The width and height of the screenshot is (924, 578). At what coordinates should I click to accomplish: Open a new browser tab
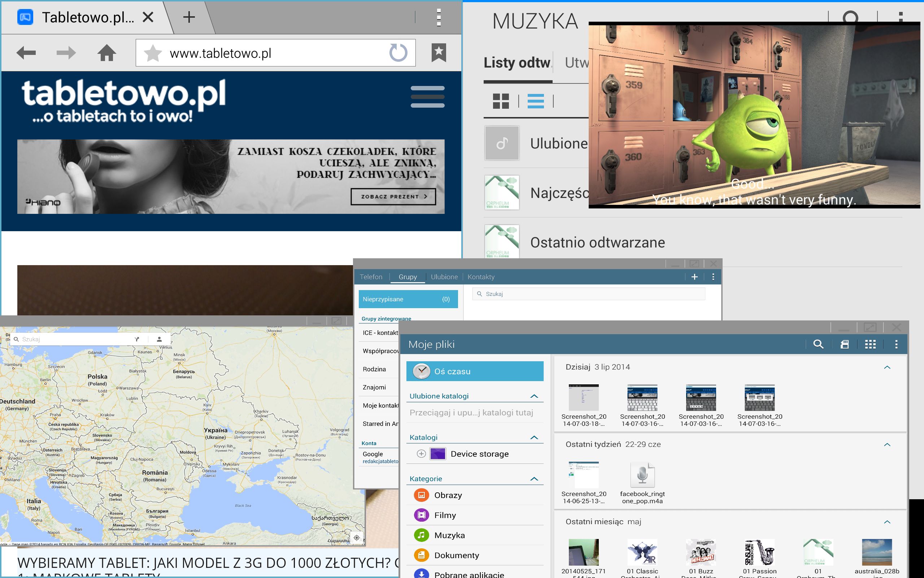coord(189,17)
